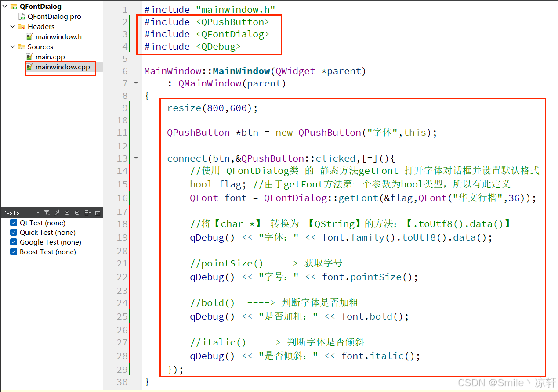Viewport: 558px width, 392px height.
Task: Click the Sources folder icon
Action: pyautogui.click(x=22, y=47)
